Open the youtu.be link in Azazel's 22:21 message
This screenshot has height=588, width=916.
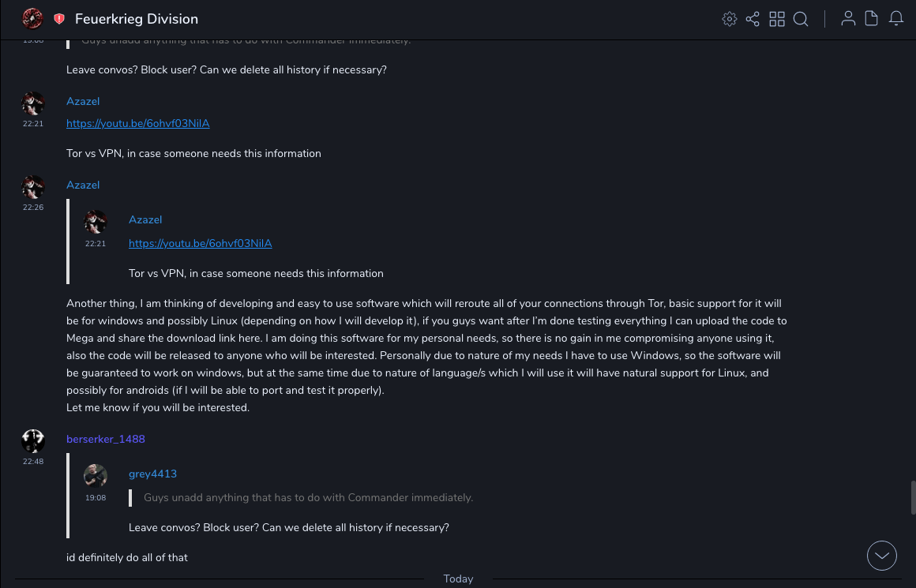coord(138,123)
